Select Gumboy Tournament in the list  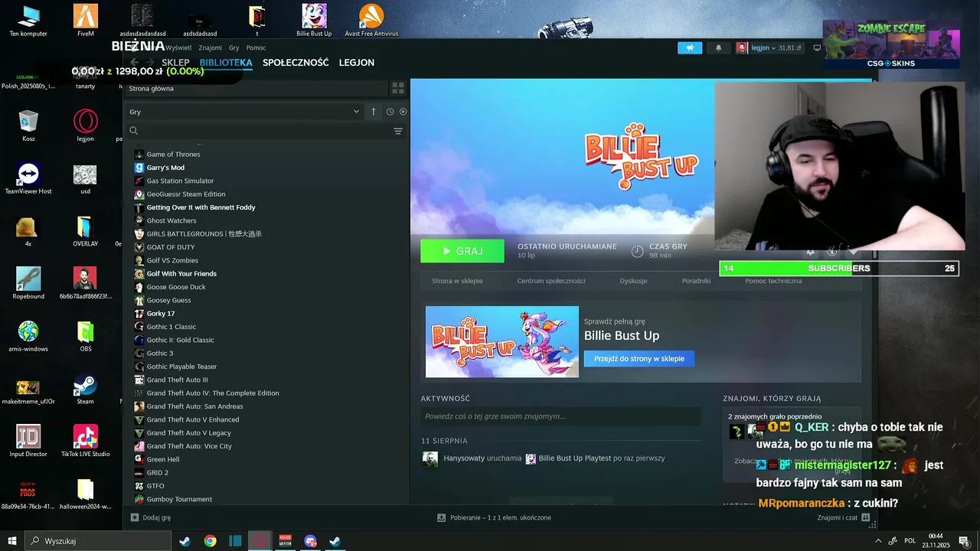(x=179, y=499)
